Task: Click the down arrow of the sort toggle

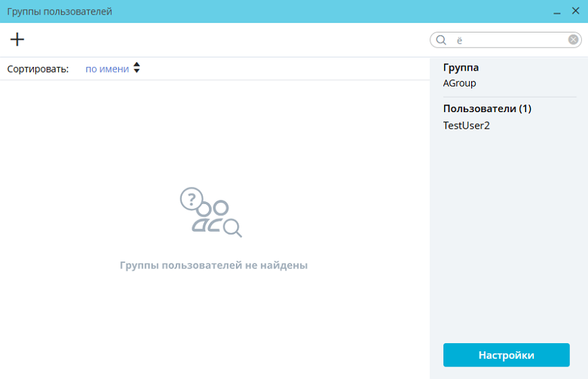Action: click(136, 72)
